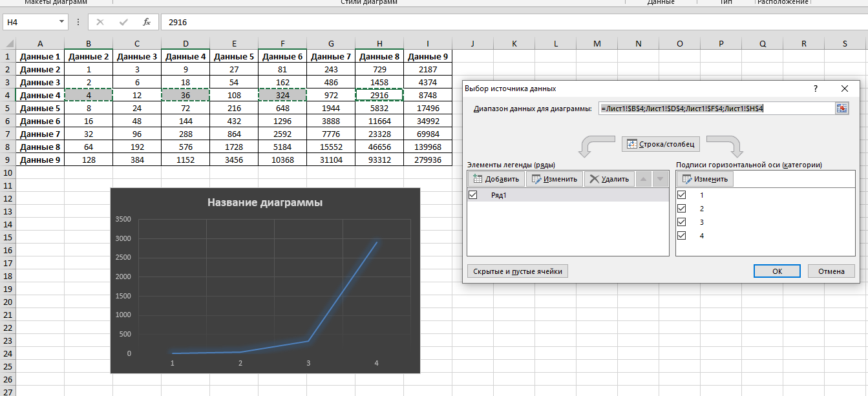Select row 4 header
The image size is (868, 396).
click(8, 95)
